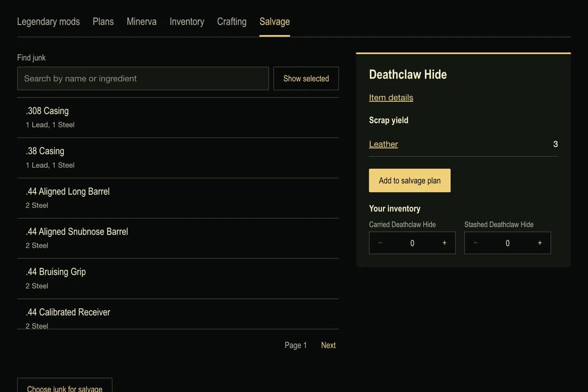The width and height of the screenshot is (588, 392).
Task: Select the .308 Casing junk item
Action: pos(178,117)
